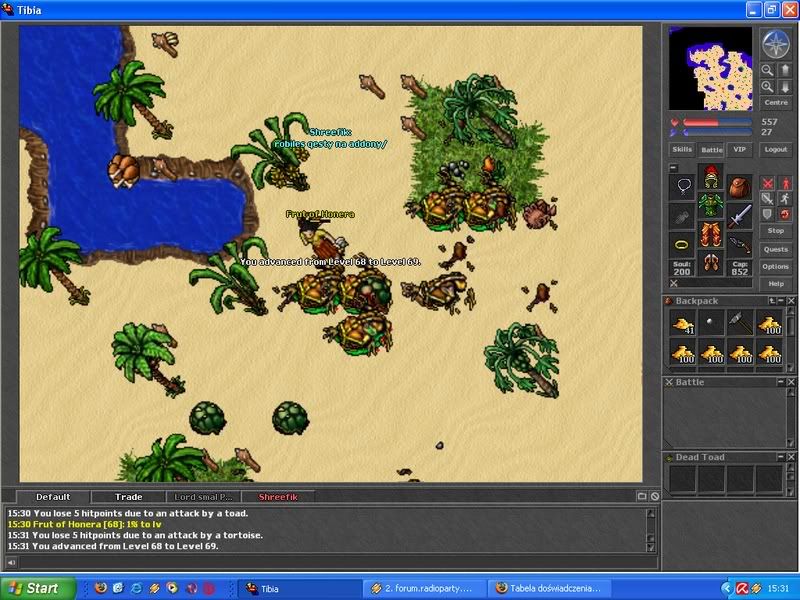
Task: Switch to the Trade chat tab
Action: coord(129,497)
